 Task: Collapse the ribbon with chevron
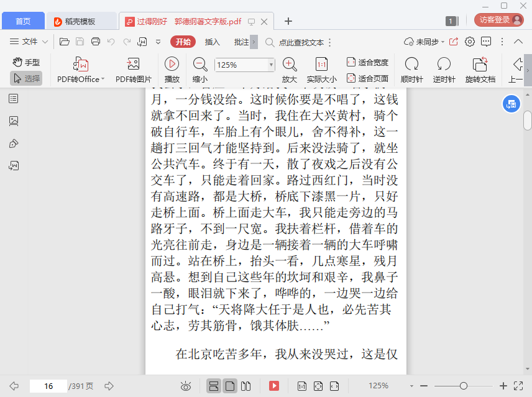pyautogui.click(x=518, y=42)
